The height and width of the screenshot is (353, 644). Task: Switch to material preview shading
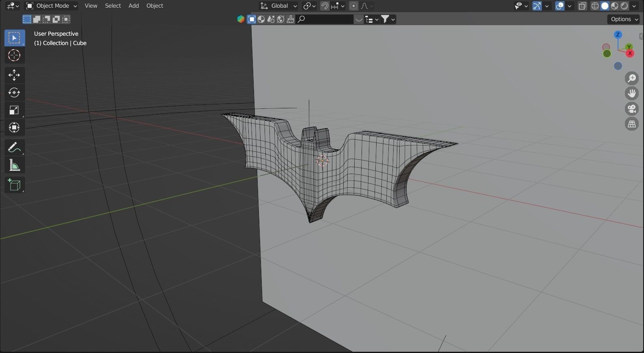pos(614,6)
